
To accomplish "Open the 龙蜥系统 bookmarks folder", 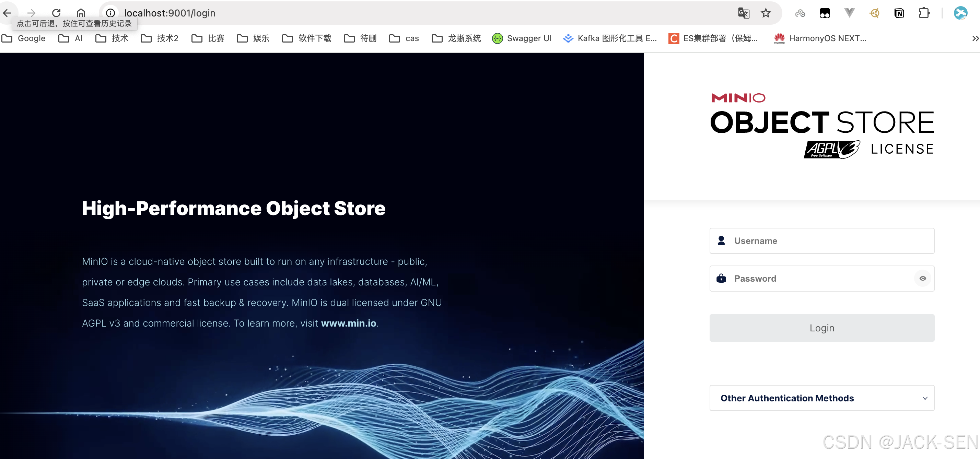I will (x=456, y=38).
